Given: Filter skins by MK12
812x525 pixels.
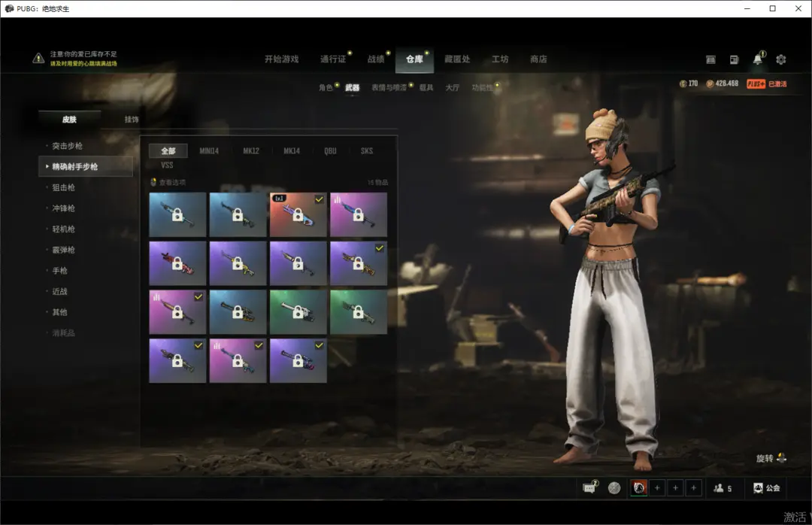Looking at the screenshot, I should [x=251, y=151].
